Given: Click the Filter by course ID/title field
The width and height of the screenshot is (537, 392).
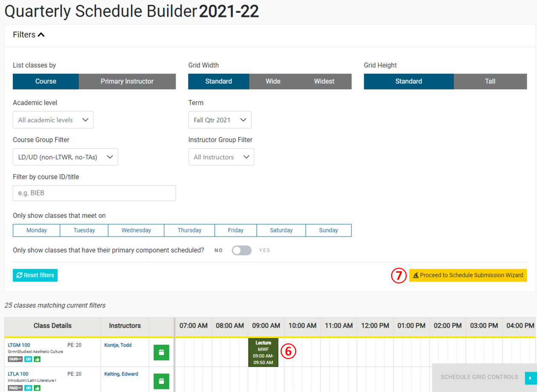Looking at the screenshot, I should pyautogui.click(x=94, y=193).
